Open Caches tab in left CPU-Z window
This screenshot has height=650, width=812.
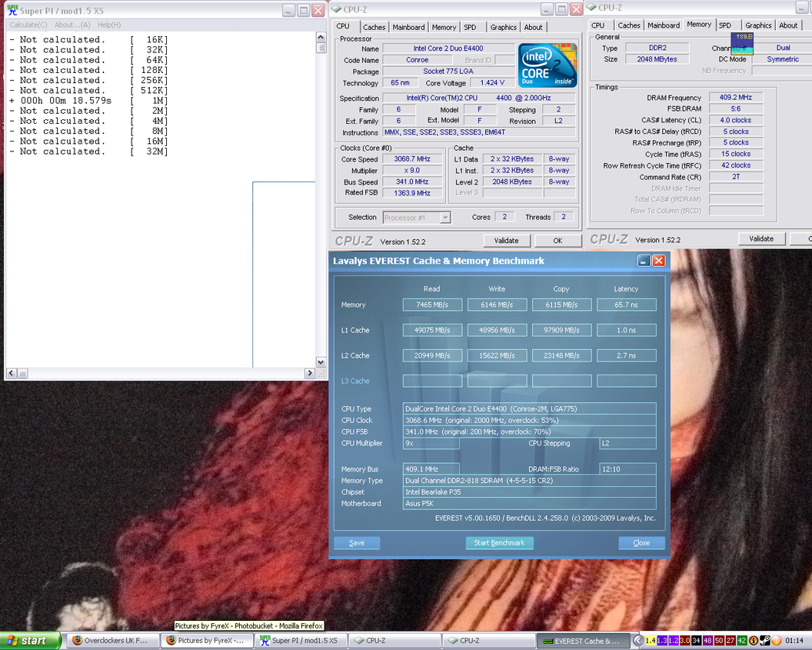[x=374, y=28]
